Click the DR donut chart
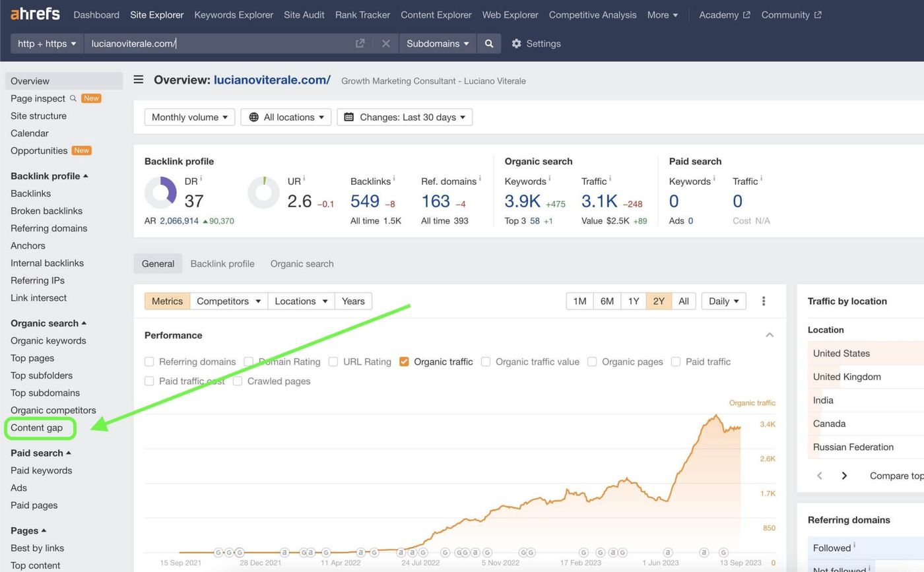Viewport: 924px width, 572px height. 160,193
